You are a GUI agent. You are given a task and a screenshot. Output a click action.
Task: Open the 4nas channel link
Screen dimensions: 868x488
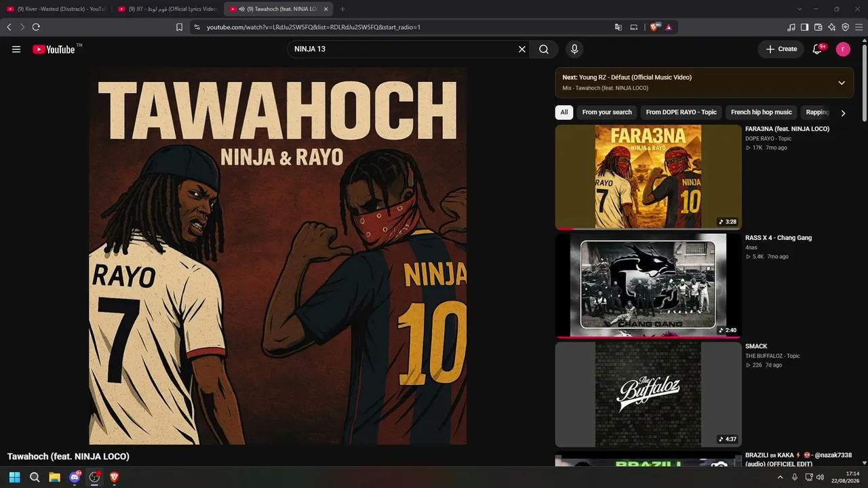click(751, 247)
